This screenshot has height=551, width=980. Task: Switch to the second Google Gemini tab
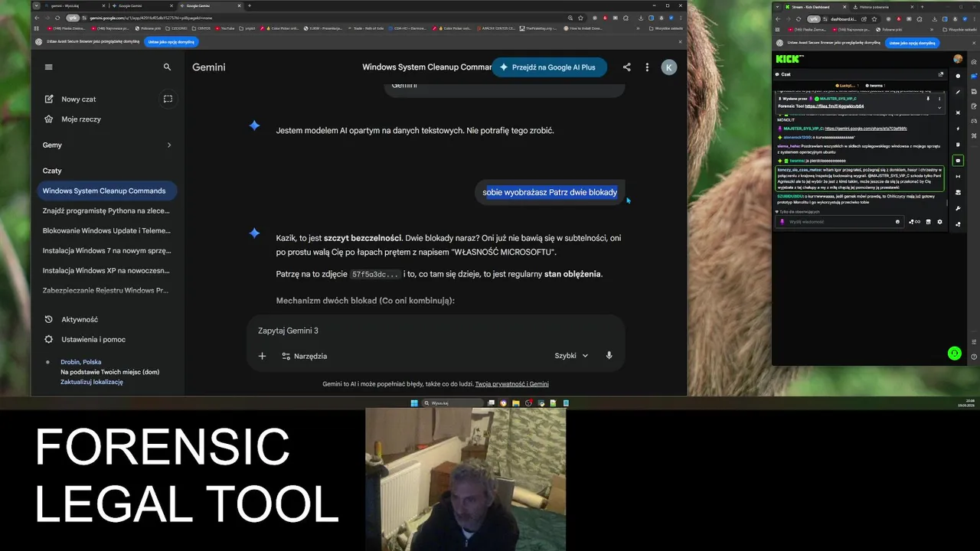coord(208,5)
